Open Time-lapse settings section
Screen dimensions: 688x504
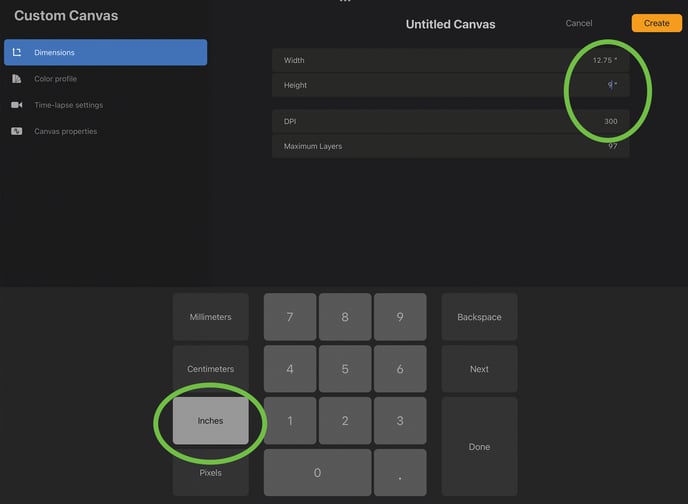(x=105, y=105)
